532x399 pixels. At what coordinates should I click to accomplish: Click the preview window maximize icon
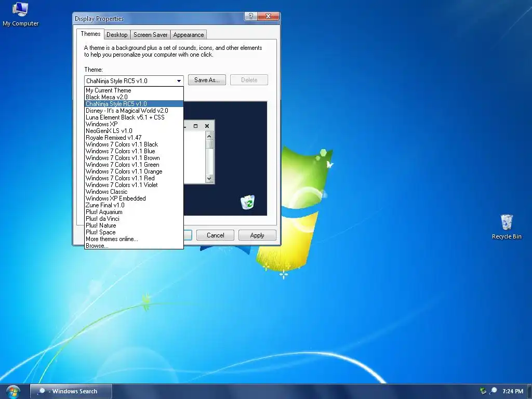coord(195,126)
